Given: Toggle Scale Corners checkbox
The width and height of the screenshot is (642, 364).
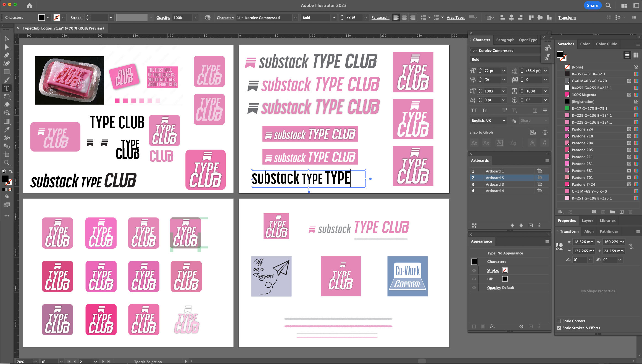Looking at the screenshot, I should click(559, 321).
